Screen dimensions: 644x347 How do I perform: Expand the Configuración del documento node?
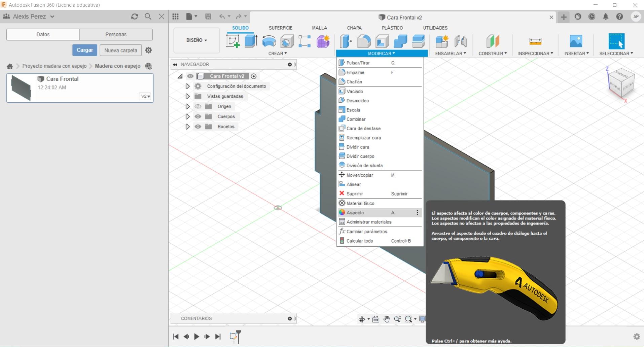coord(188,86)
